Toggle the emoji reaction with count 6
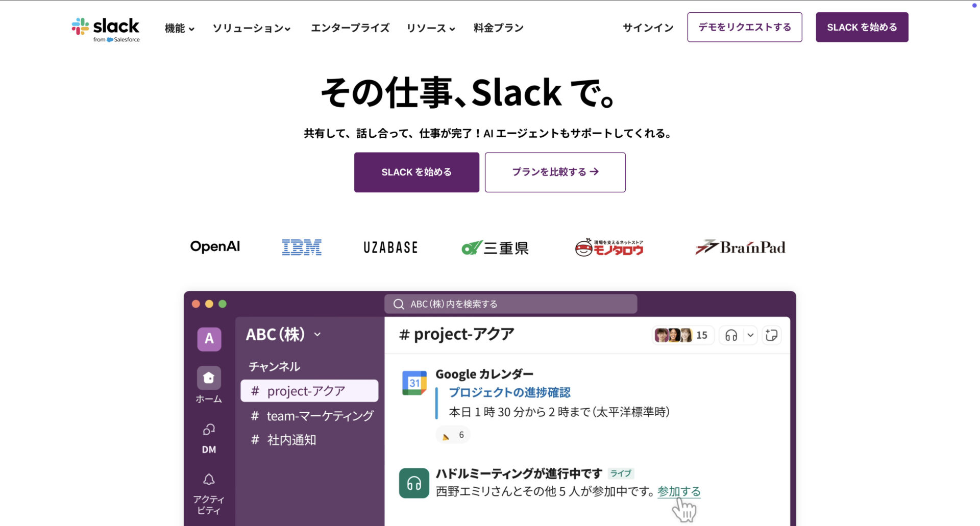 click(x=452, y=434)
